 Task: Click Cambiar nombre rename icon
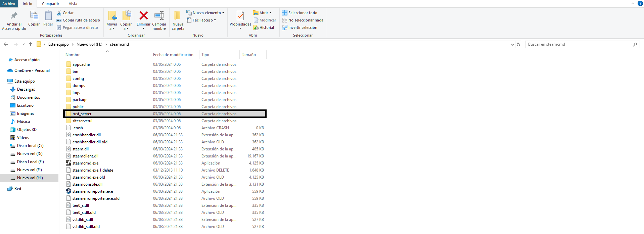(x=159, y=15)
